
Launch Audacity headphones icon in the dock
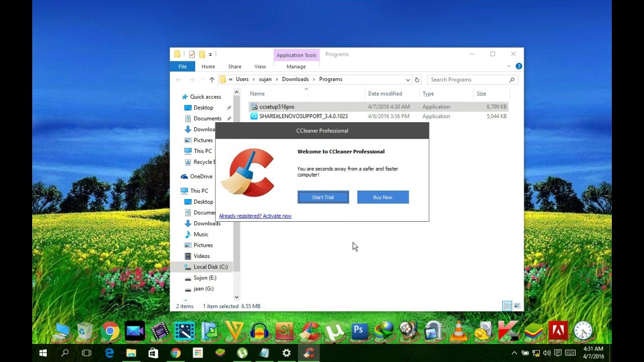click(259, 331)
